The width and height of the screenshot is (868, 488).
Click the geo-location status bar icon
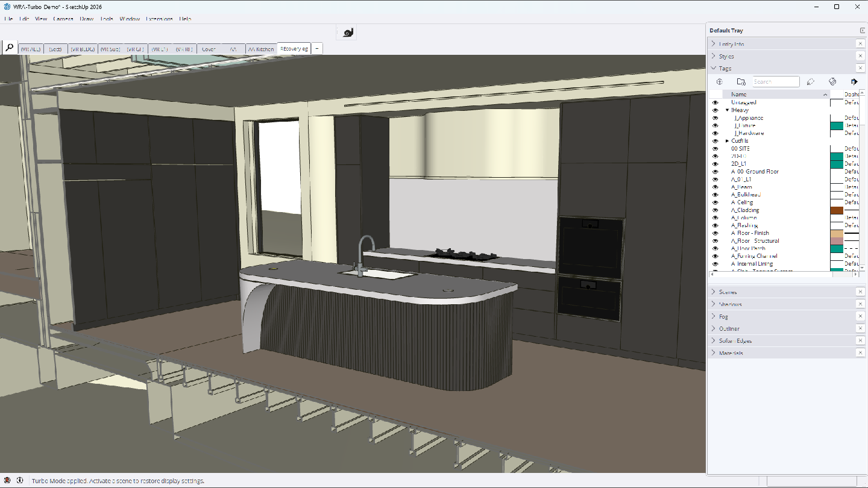(8, 481)
